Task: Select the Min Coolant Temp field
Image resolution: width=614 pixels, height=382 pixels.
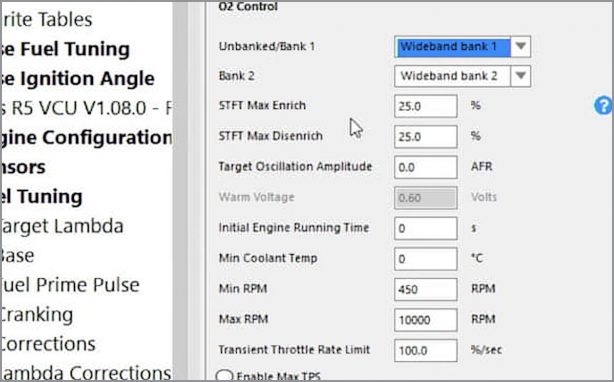Action: click(426, 259)
